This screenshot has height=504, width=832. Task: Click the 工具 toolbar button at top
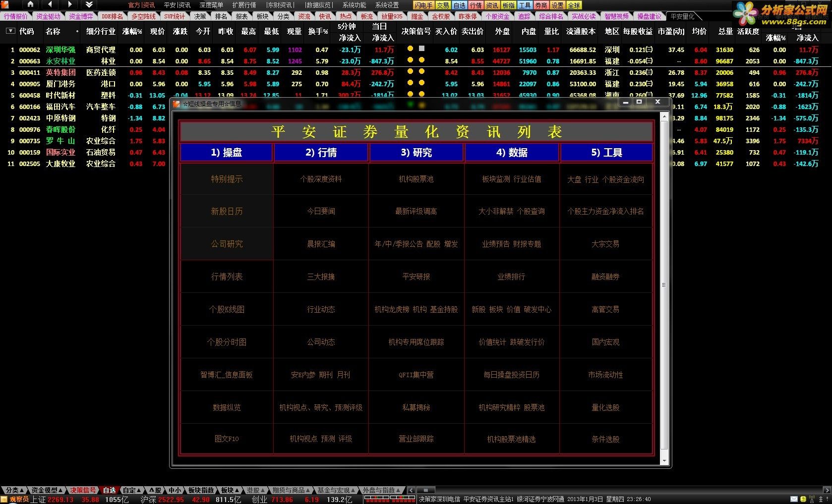click(525, 5)
